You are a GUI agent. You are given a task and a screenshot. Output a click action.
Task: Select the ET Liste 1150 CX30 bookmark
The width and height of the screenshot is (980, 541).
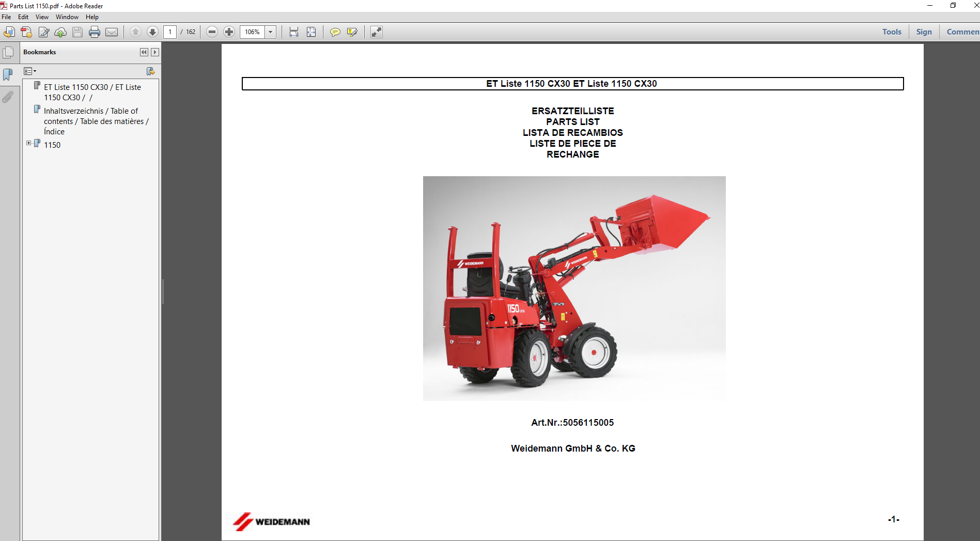tap(92, 92)
